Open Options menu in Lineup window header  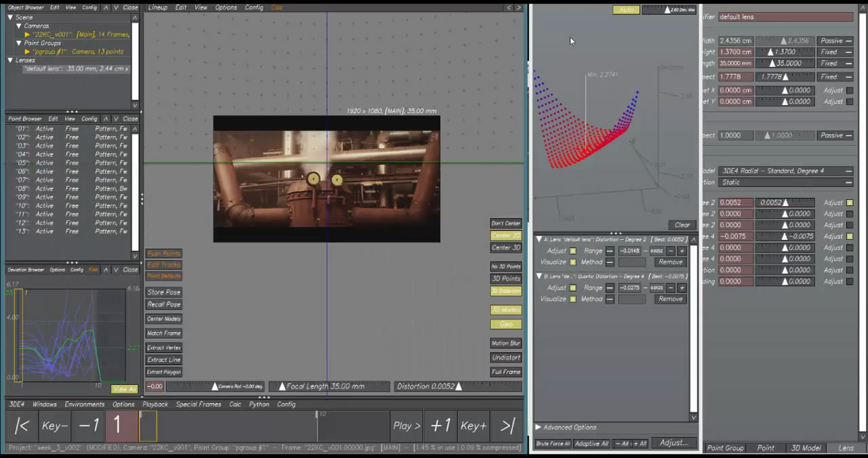226,7
